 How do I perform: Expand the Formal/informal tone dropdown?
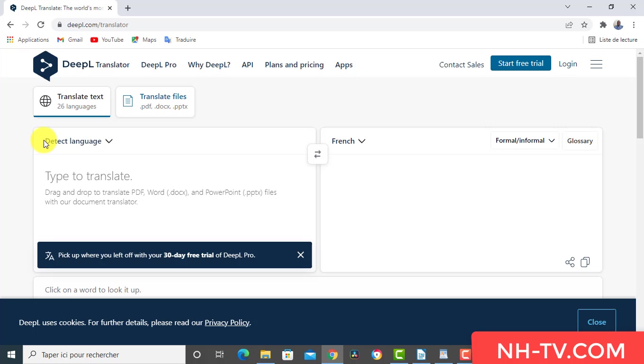[x=525, y=141]
